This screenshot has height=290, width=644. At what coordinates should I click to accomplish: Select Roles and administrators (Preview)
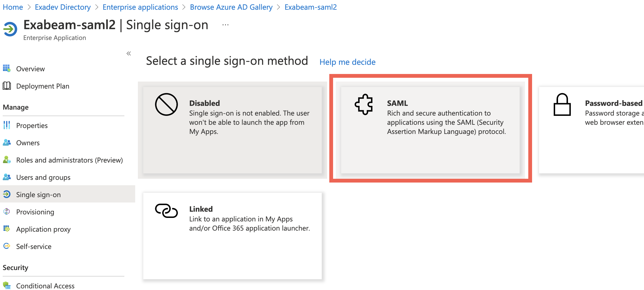[68, 160]
